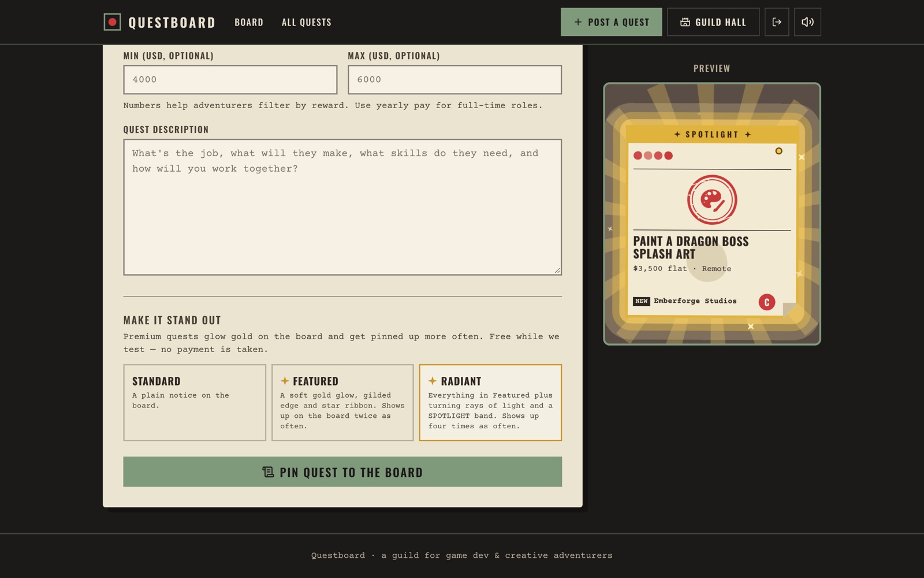Toggle the sound speaker icon
924x578 pixels.
pyautogui.click(x=807, y=22)
